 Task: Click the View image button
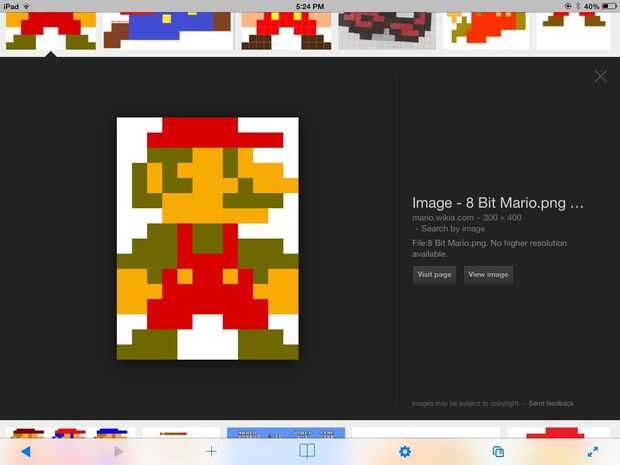[488, 274]
